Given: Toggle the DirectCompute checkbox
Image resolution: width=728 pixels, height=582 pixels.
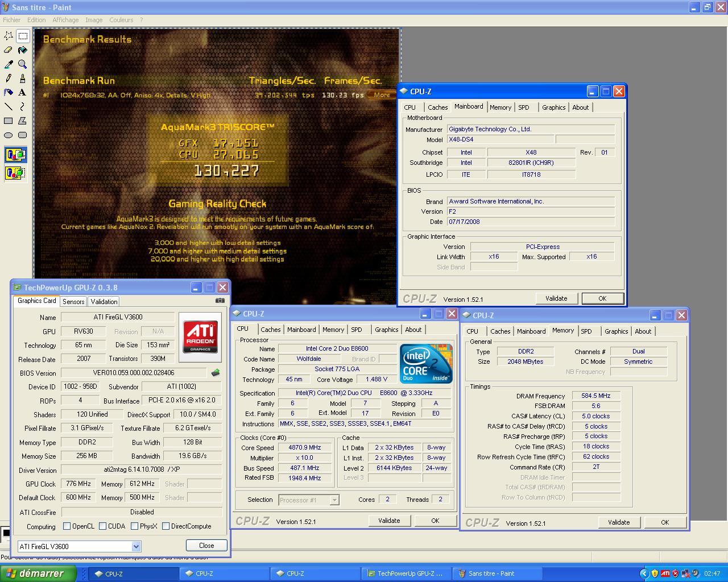Looking at the screenshot, I should pos(166,526).
